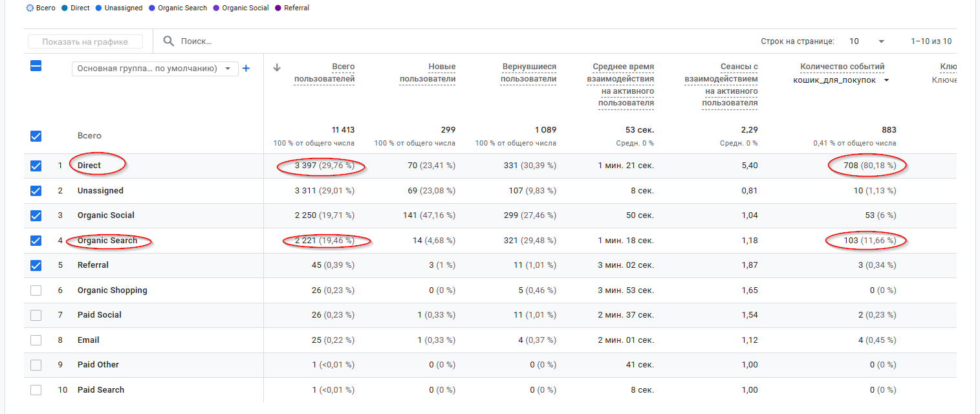Toggle the select-all header checkbox
The image size is (980, 414).
(x=36, y=66)
